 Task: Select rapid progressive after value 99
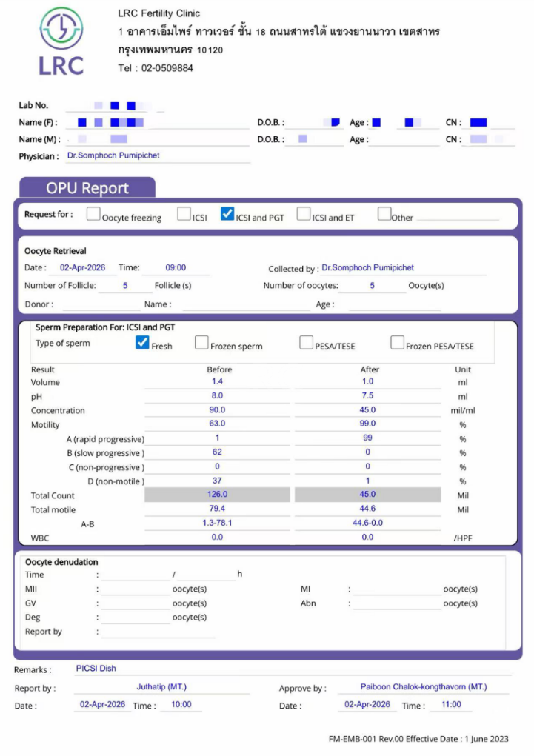coord(367,438)
